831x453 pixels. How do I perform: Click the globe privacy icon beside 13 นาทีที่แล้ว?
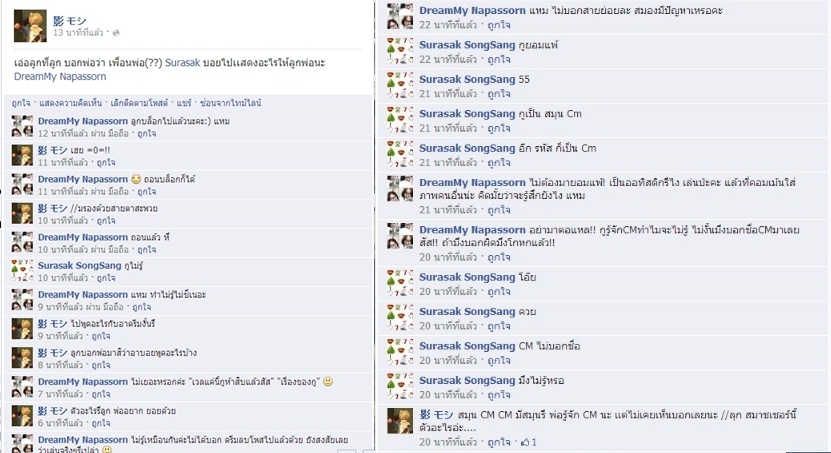pos(116,33)
